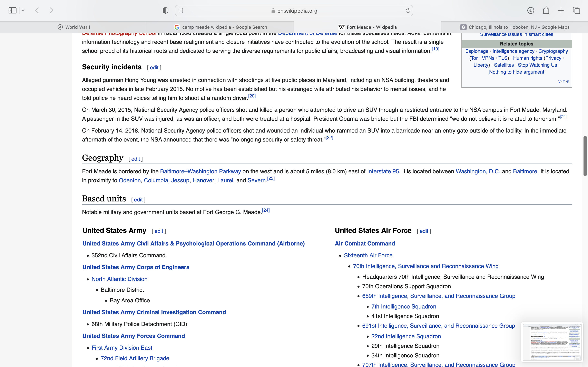The image size is (588, 367).
Task: Open the sidebar options dropdown chevron
Action: [x=23, y=10]
